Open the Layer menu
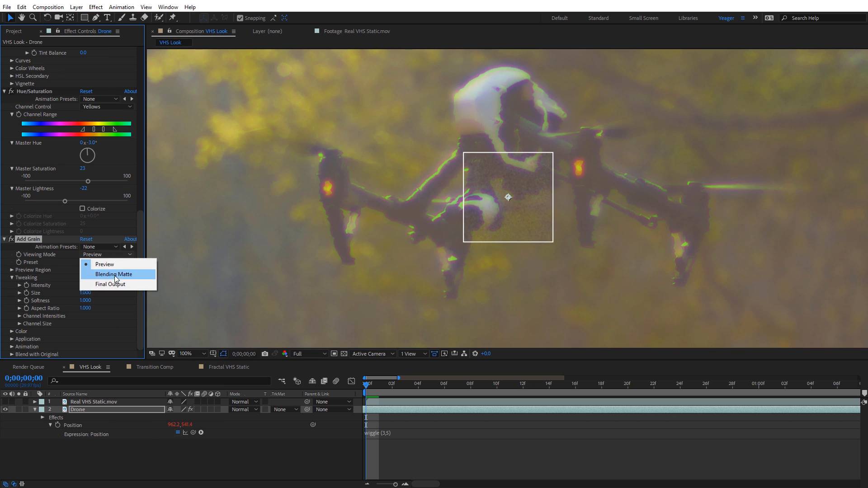Image resolution: width=868 pixels, height=488 pixels. pyautogui.click(x=76, y=7)
